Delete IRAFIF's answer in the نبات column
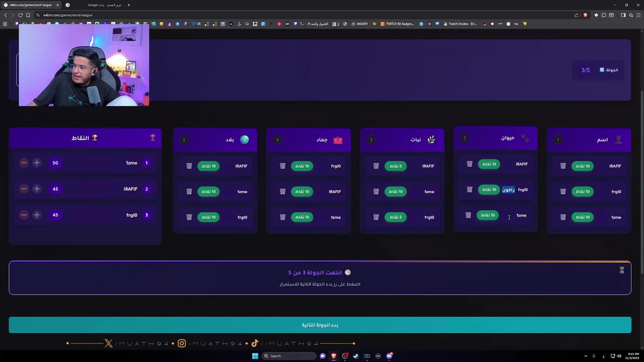 [376, 166]
